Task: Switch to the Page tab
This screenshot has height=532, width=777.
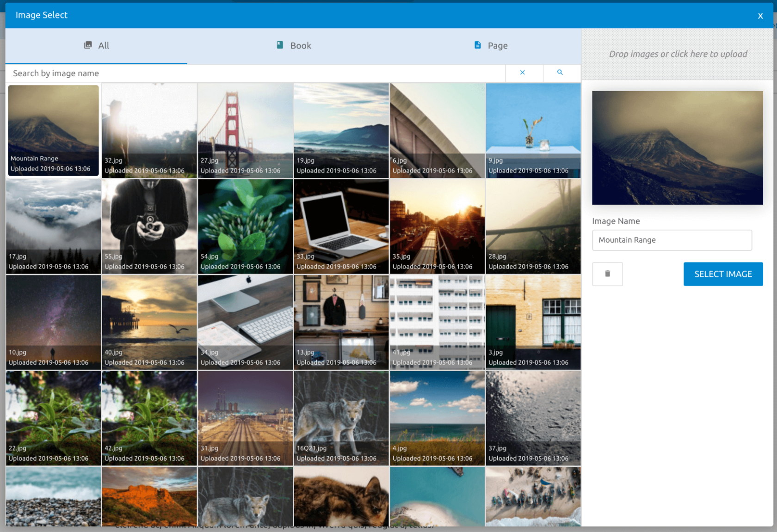Action: [491, 46]
